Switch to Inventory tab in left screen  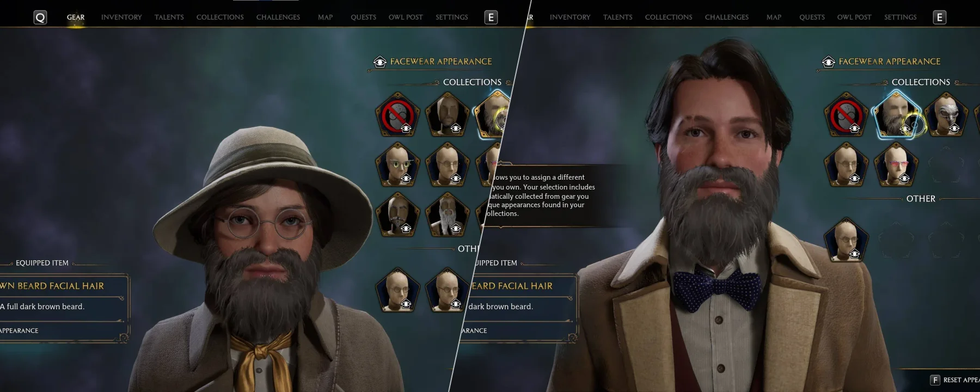[121, 17]
